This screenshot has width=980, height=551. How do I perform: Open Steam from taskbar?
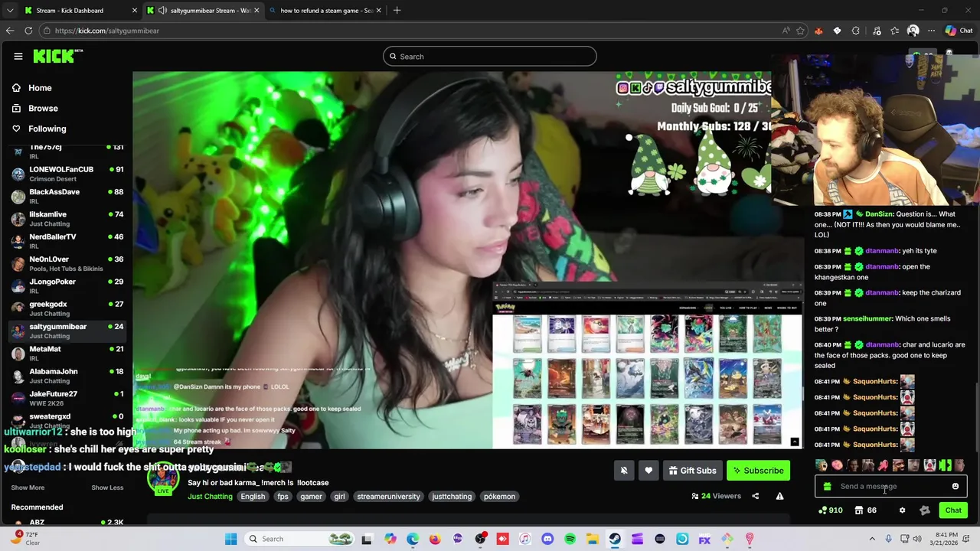point(615,539)
